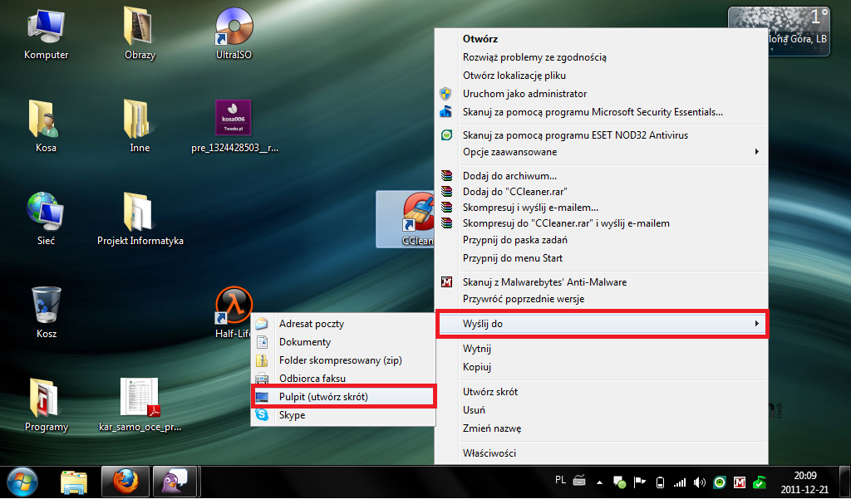Image resolution: width=851 pixels, height=504 pixels.
Task: Choose Zmień nazwę in the context menu
Action: [602, 428]
